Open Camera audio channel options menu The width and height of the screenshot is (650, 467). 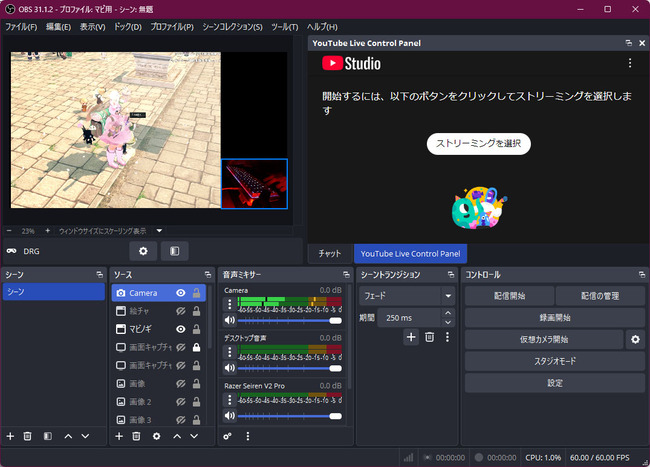click(x=230, y=305)
